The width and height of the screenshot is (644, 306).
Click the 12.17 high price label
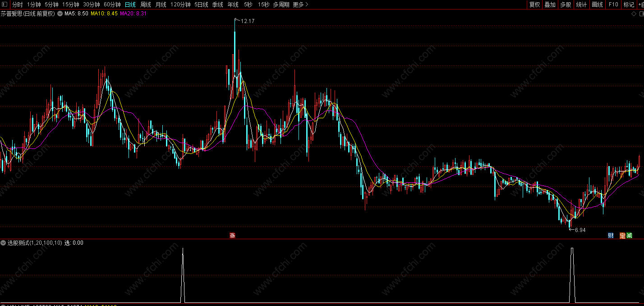tap(248, 21)
